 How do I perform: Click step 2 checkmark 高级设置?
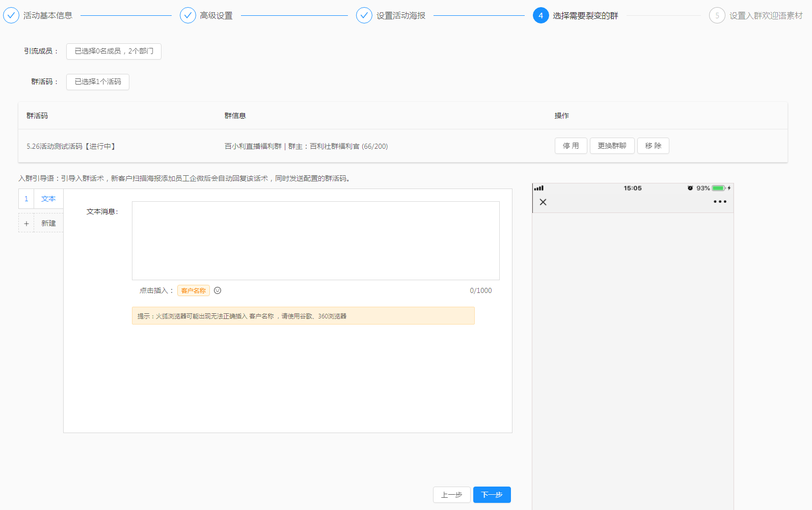[x=188, y=16]
